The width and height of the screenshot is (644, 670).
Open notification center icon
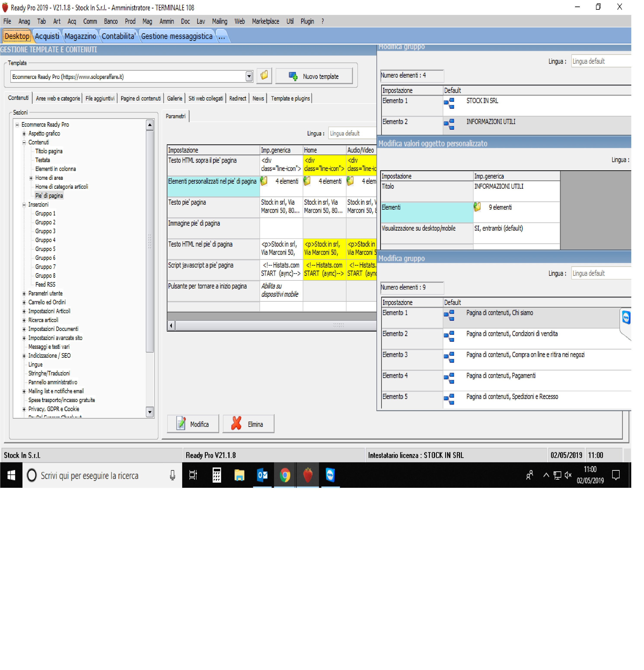(616, 475)
